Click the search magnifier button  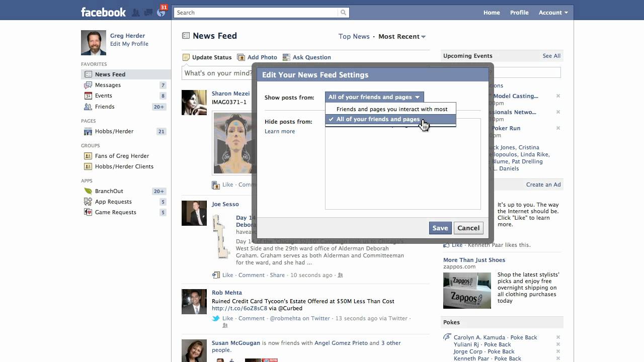pyautogui.click(x=343, y=13)
